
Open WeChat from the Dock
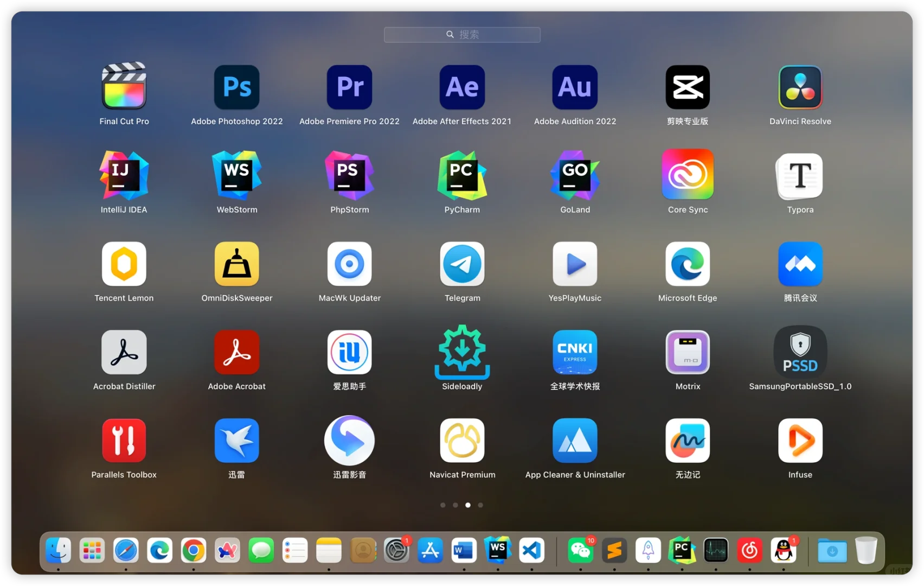(581, 551)
